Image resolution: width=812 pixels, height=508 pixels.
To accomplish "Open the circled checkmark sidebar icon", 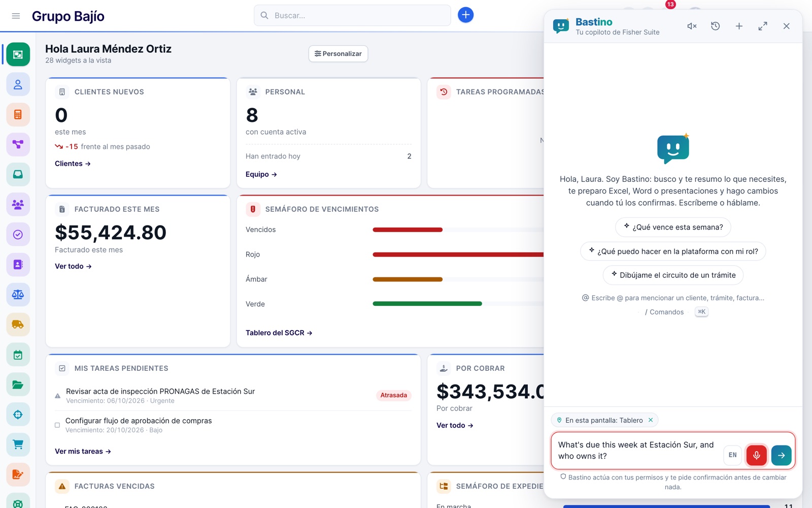I will 18,234.
